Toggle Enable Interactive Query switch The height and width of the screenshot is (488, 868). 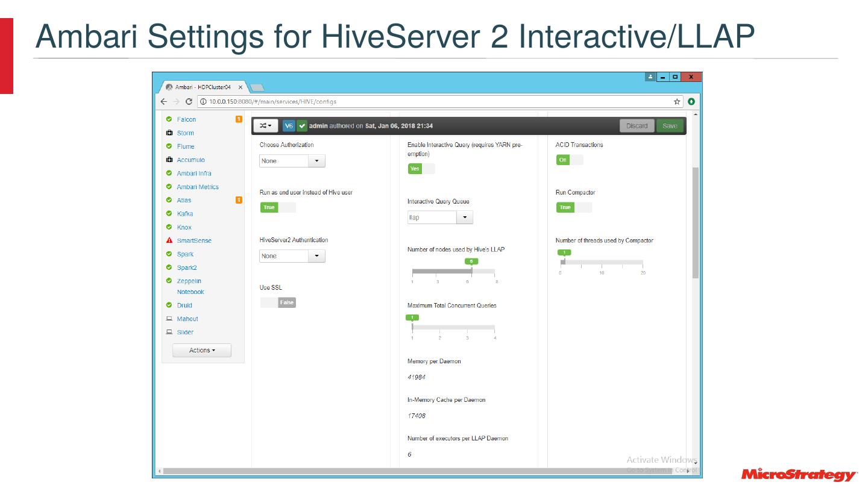coord(421,169)
